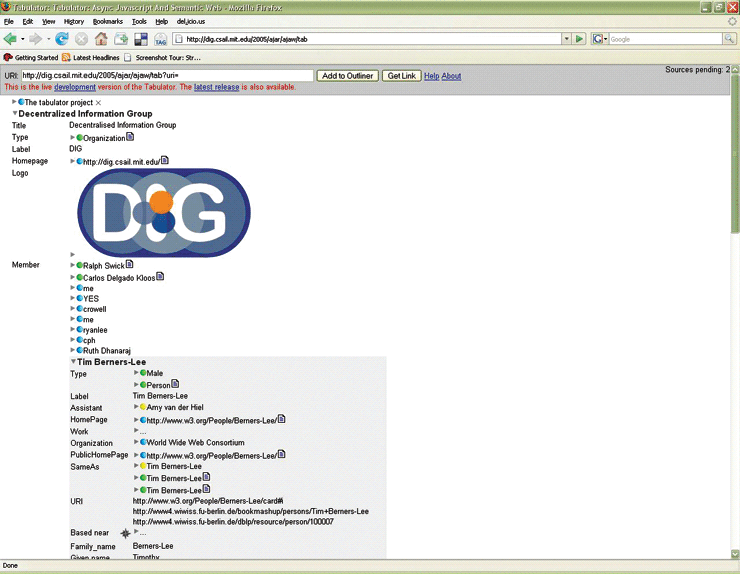Open the Edit menu
Screen dimensions: 740x574
click(x=28, y=22)
